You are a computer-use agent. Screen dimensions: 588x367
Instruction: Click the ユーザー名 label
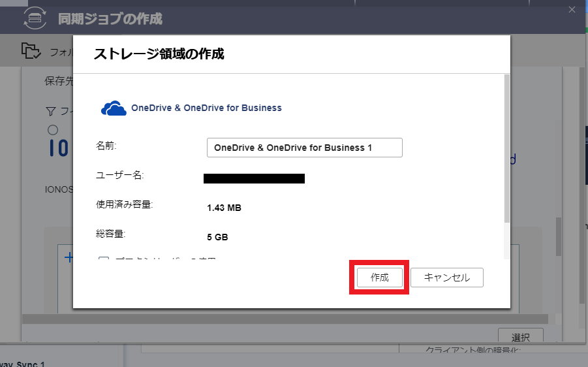[120, 175]
